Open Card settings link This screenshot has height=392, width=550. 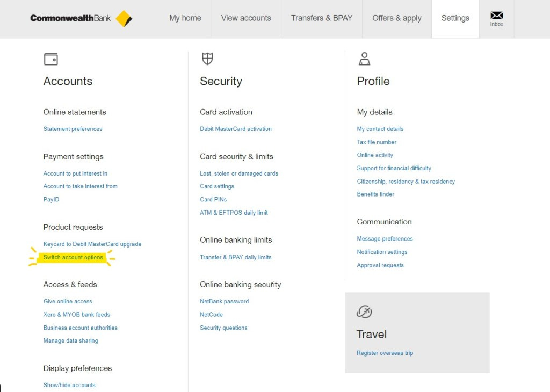click(x=217, y=186)
